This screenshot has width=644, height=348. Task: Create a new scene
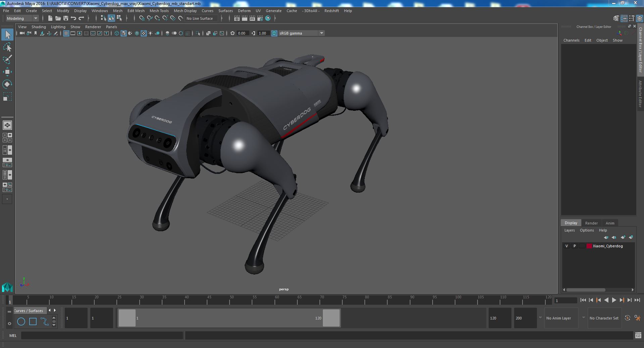(50, 18)
